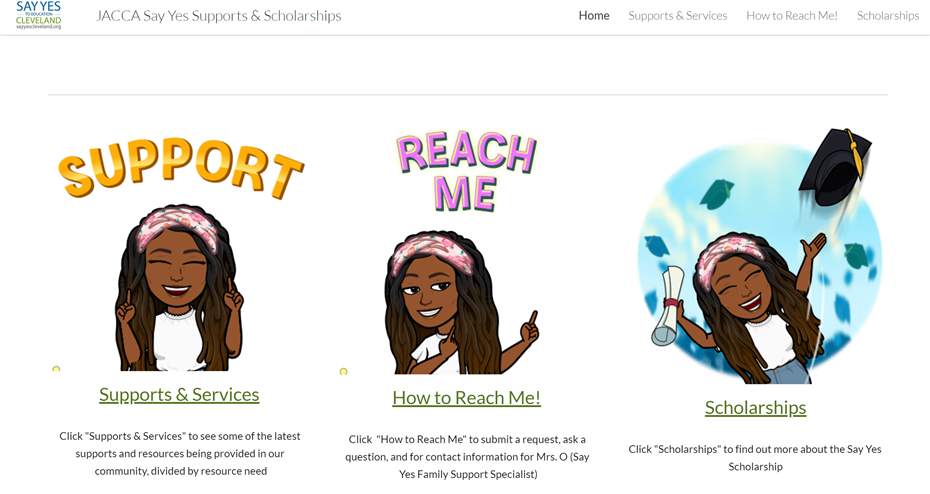Open the green Supports & Services link
This screenshot has height=494, width=930.
(x=179, y=394)
